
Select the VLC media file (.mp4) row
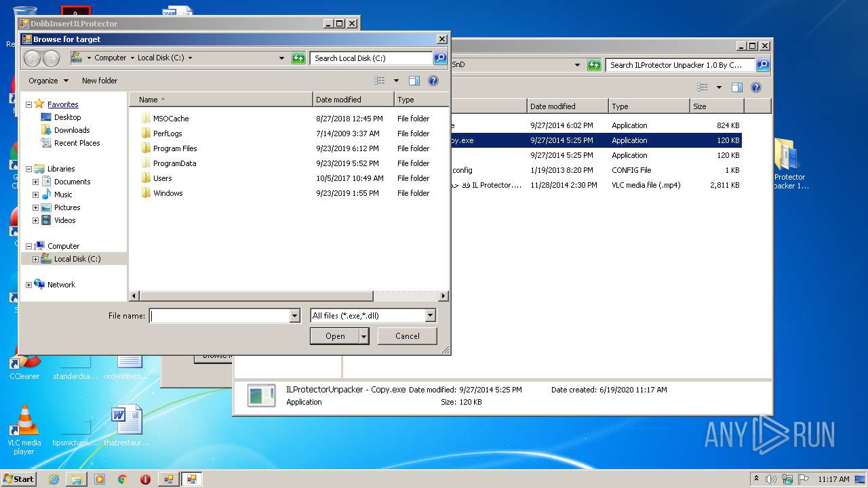pyautogui.click(x=596, y=185)
